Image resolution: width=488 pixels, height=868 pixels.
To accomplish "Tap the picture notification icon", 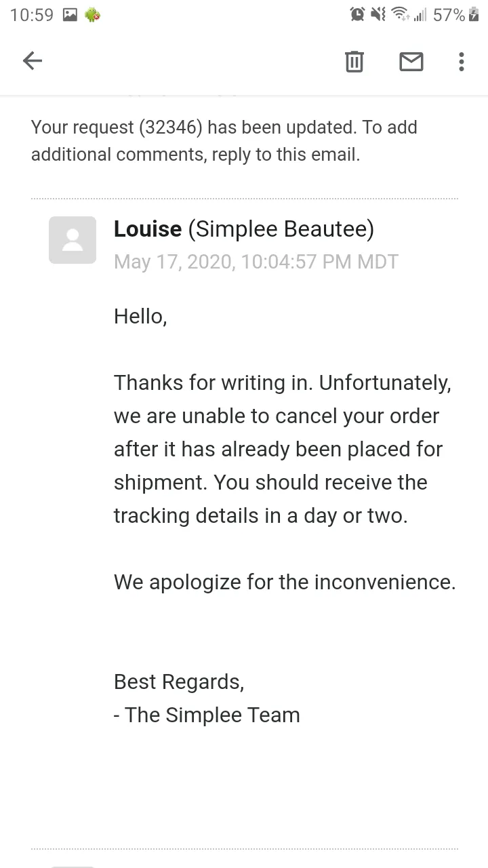I will (70, 14).
